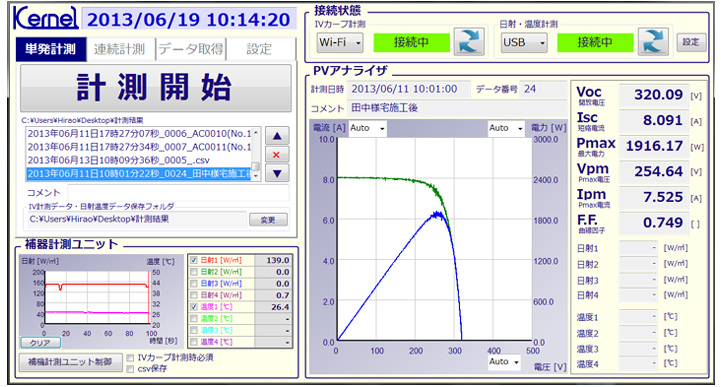Enable the 日射2 [W/㎡] checkbox

194,272
